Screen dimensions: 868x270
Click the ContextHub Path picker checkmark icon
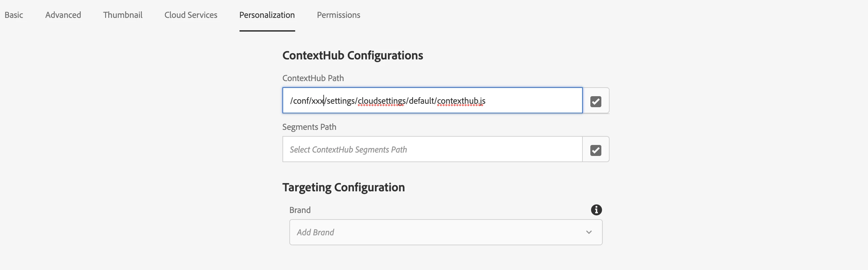click(x=596, y=101)
